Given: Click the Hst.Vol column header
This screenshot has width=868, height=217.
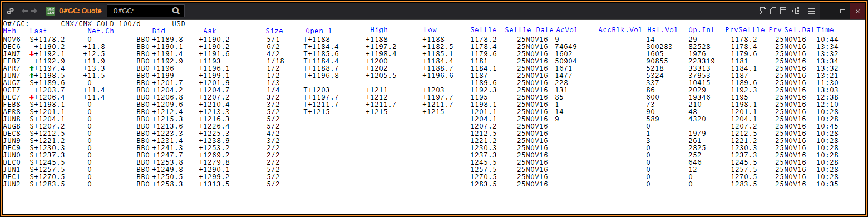Looking at the screenshot, I should [x=663, y=30].
